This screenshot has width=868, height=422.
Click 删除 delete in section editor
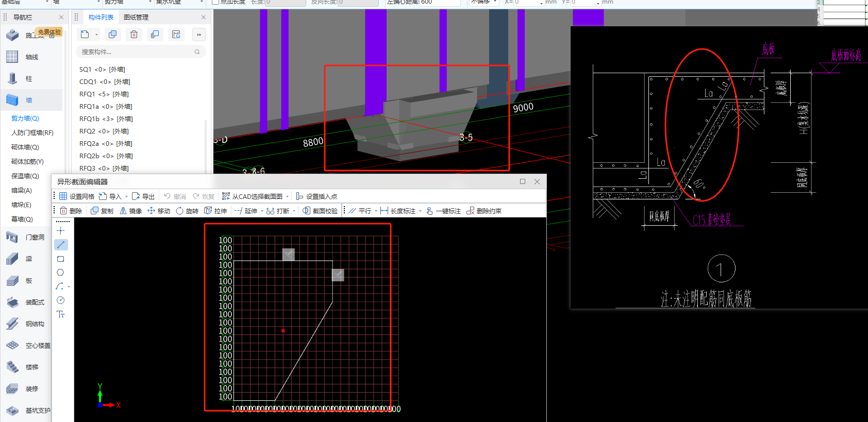(x=71, y=211)
